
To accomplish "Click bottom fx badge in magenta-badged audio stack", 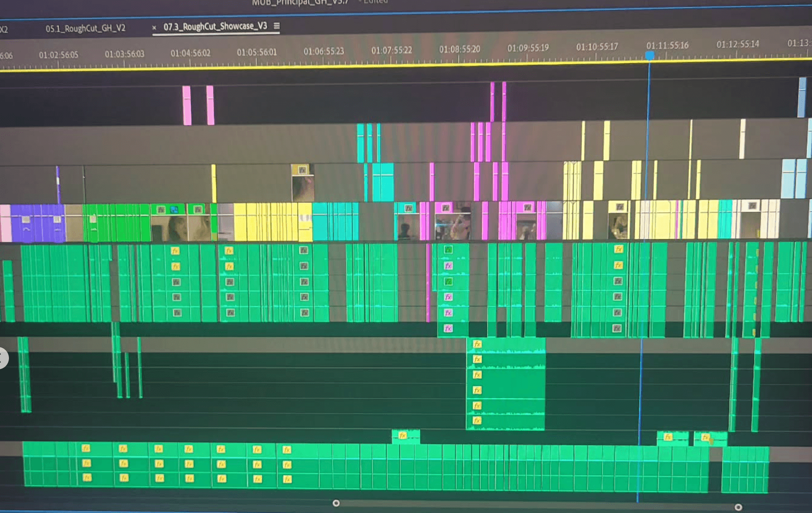I will (x=448, y=328).
